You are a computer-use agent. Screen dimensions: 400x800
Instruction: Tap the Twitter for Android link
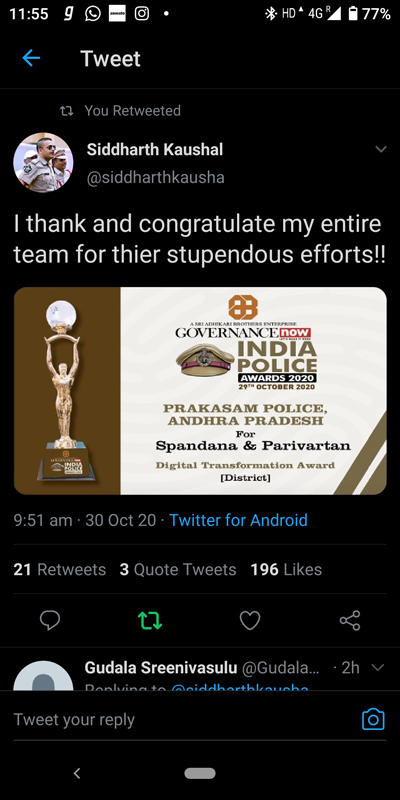pyautogui.click(x=238, y=520)
